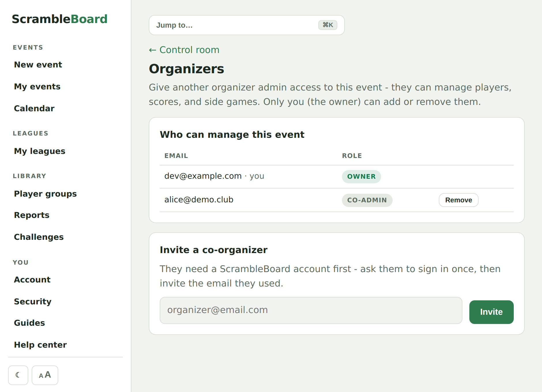
Task: Open the Jump to search field
Action: point(246,25)
